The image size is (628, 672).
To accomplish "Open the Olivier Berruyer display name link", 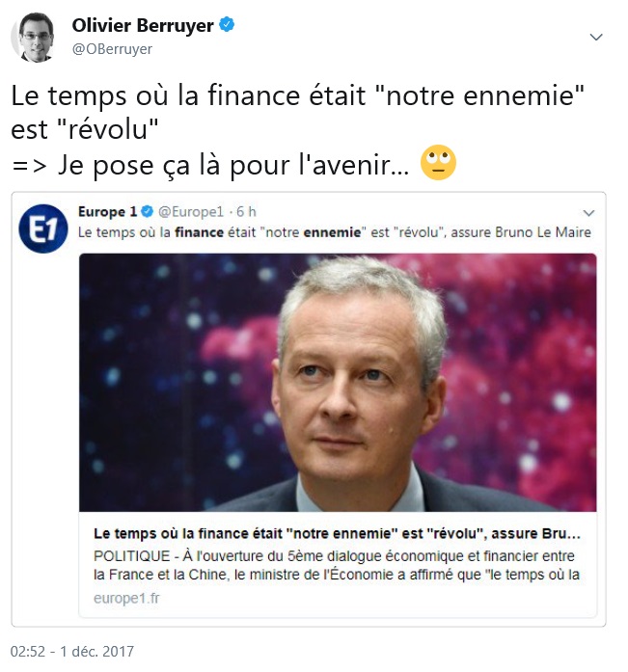I will (143, 25).
